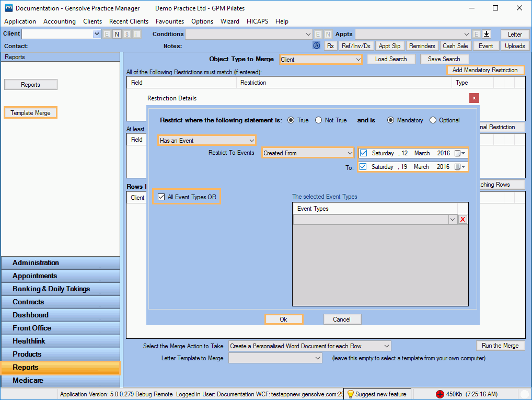Open the Reminders tool
532x400 pixels.
point(422,45)
